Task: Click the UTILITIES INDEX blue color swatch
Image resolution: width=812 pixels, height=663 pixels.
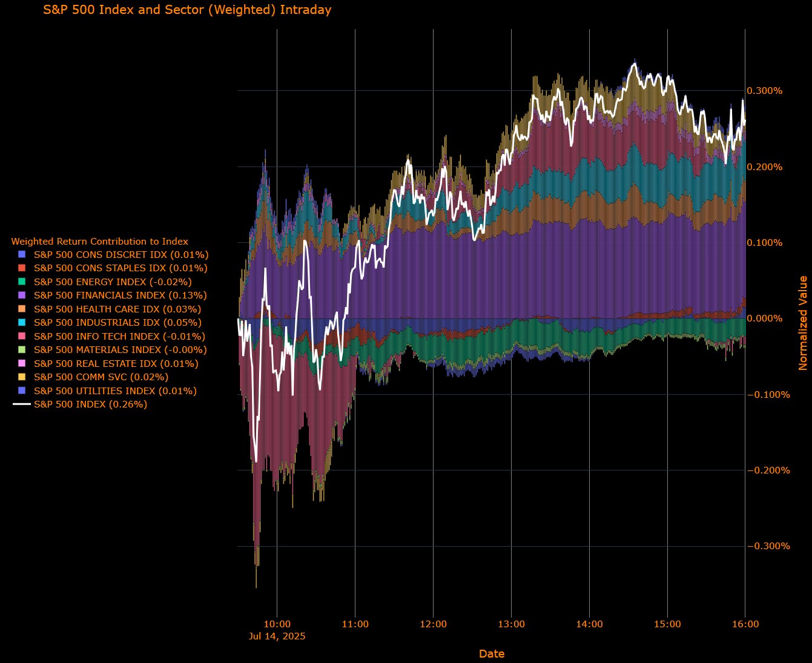Action: (22, 391)
